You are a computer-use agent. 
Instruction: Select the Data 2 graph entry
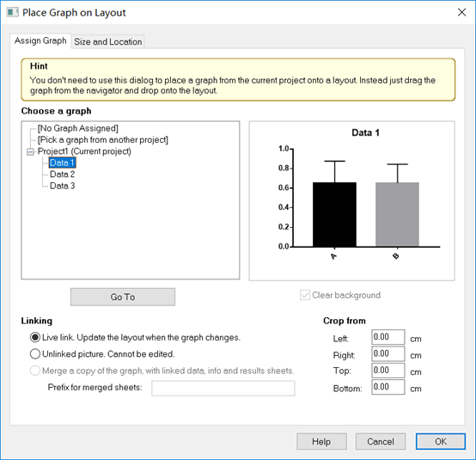tap(62, 175)
